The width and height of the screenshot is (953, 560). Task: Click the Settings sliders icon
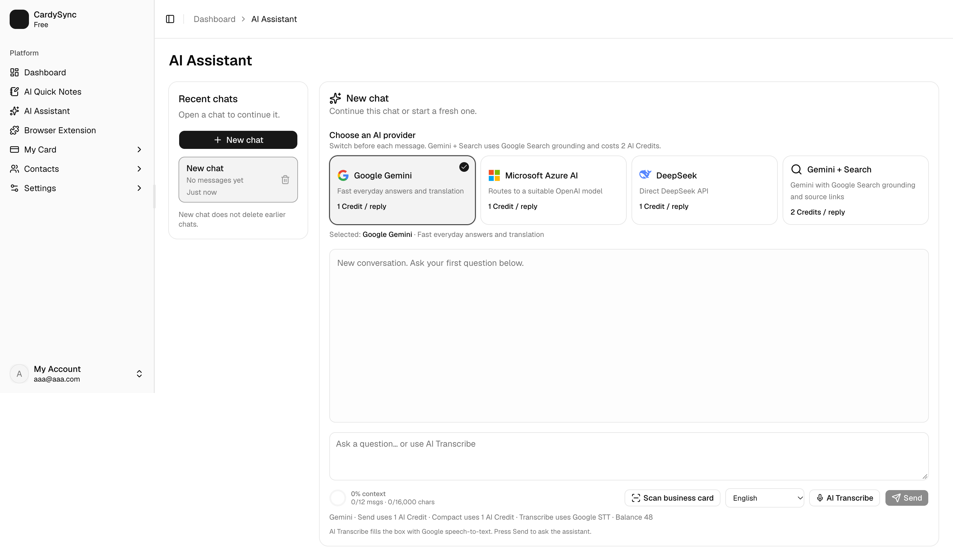tap(14, 188)
